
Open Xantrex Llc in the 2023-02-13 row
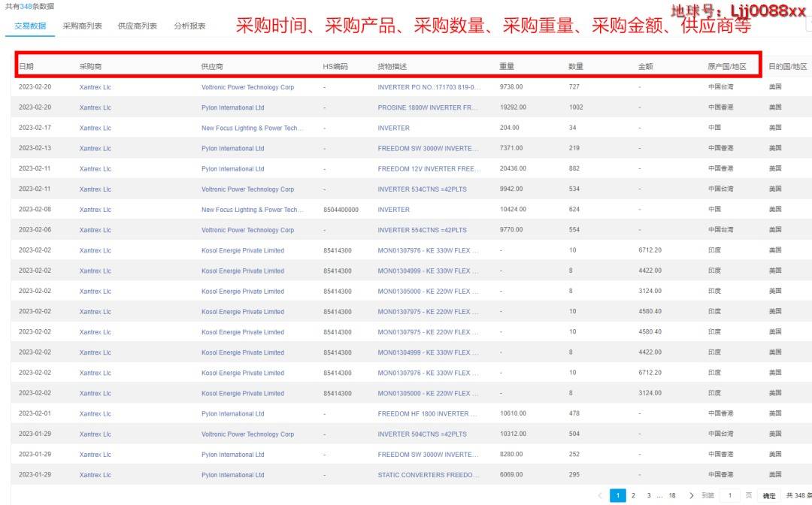(95, 148)
